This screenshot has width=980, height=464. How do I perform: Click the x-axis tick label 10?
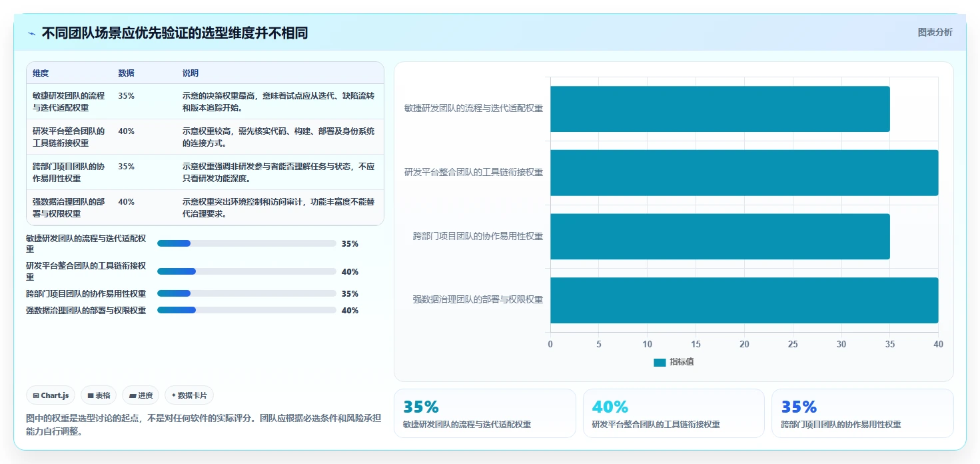648,345
